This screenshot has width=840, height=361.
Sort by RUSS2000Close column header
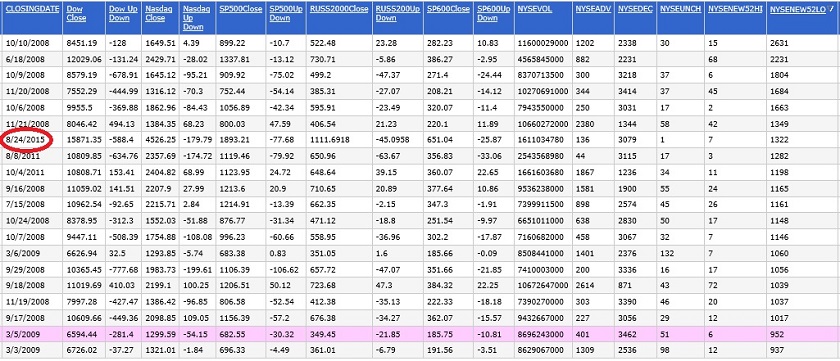click(339, 9)
